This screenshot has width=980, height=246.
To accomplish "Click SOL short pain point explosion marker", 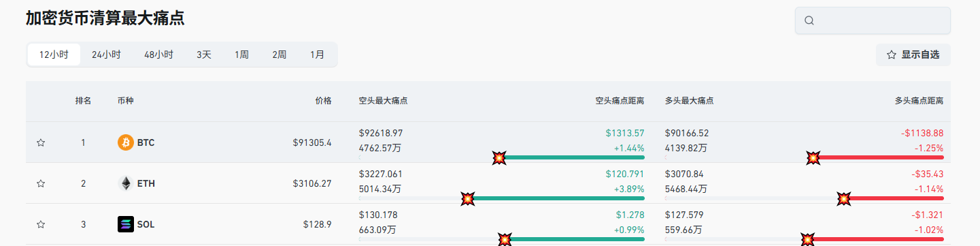I will [505, 239].
